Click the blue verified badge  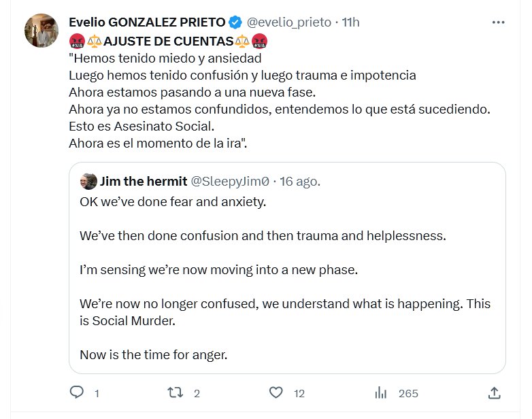[x=235, y=22]
